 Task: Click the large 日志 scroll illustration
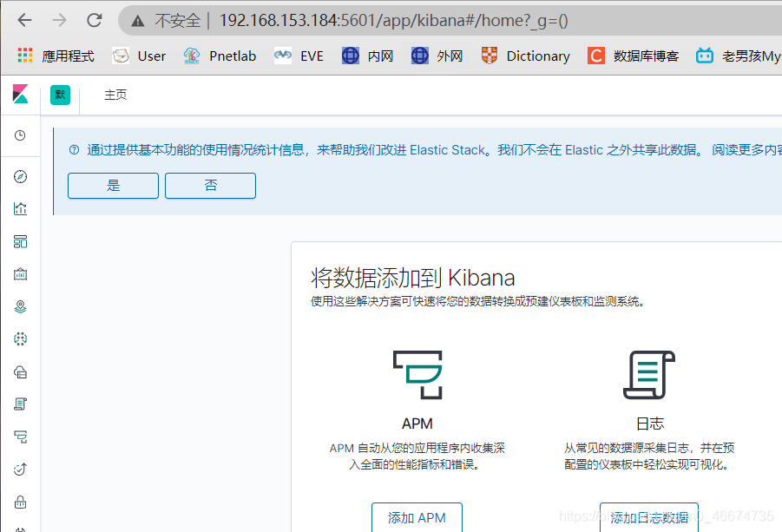[x=649, y=375]
